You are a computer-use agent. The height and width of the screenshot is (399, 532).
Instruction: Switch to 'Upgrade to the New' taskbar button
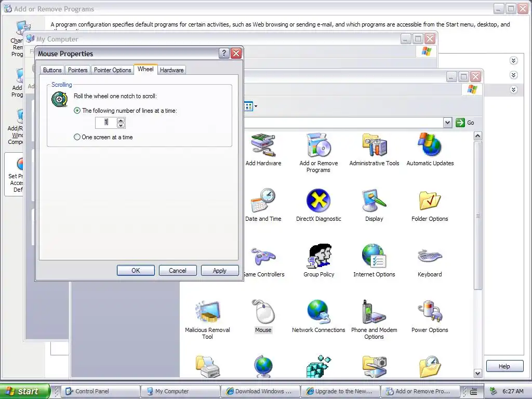point(340,391)
